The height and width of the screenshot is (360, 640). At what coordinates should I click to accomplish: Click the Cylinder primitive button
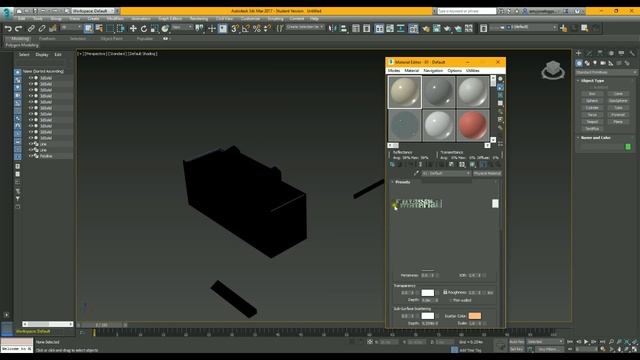coord(592,108)
